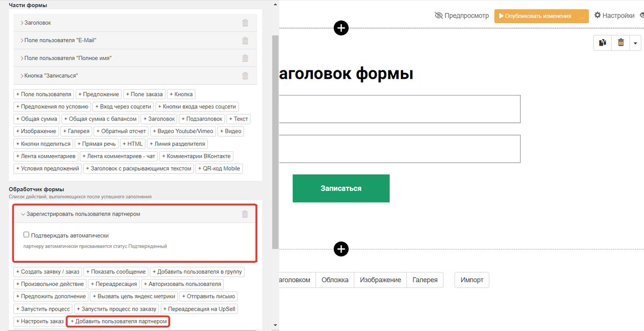The height and width of the screenshot is (331, 644).
Task: Add "Предложения по условию" part
Action: pyautogui.click(x=52, y=107)
